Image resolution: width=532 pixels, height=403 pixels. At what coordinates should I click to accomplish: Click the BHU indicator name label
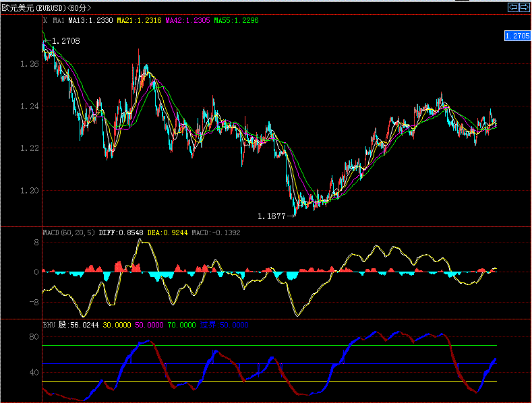pyautogui.click(x=49, y=325)
